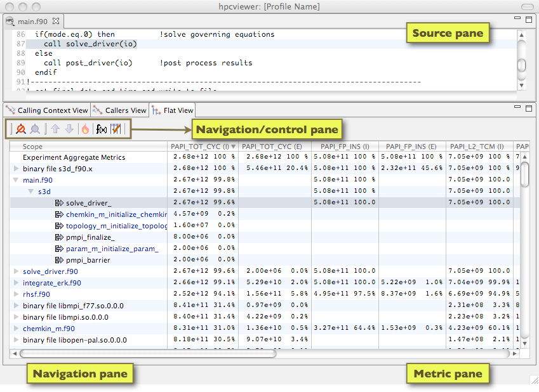
Task: Sort by the PAPI_TOT_CYC (E) column header
Action: 275,147
